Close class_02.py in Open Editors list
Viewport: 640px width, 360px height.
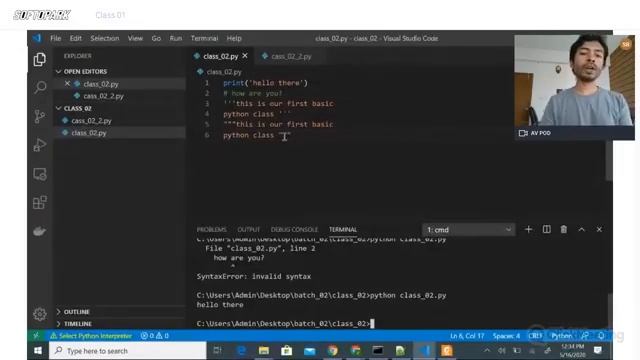tap(67, 84)
